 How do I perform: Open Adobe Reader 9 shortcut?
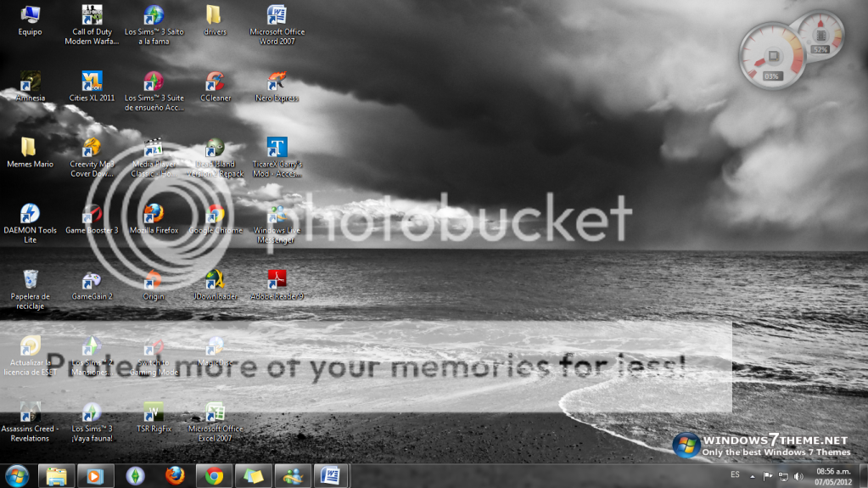(277, 279)
